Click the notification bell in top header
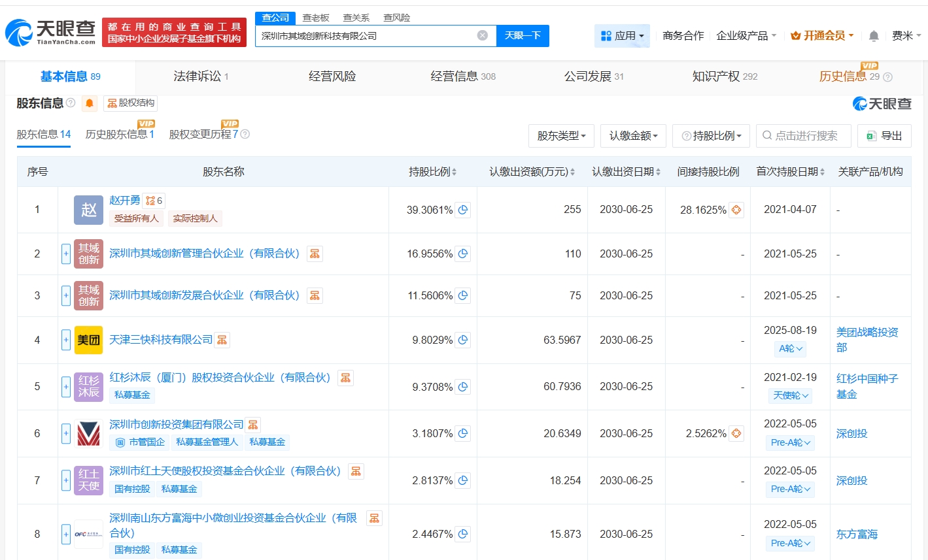Viewport: 928px width, 560px height. (874, 36)
